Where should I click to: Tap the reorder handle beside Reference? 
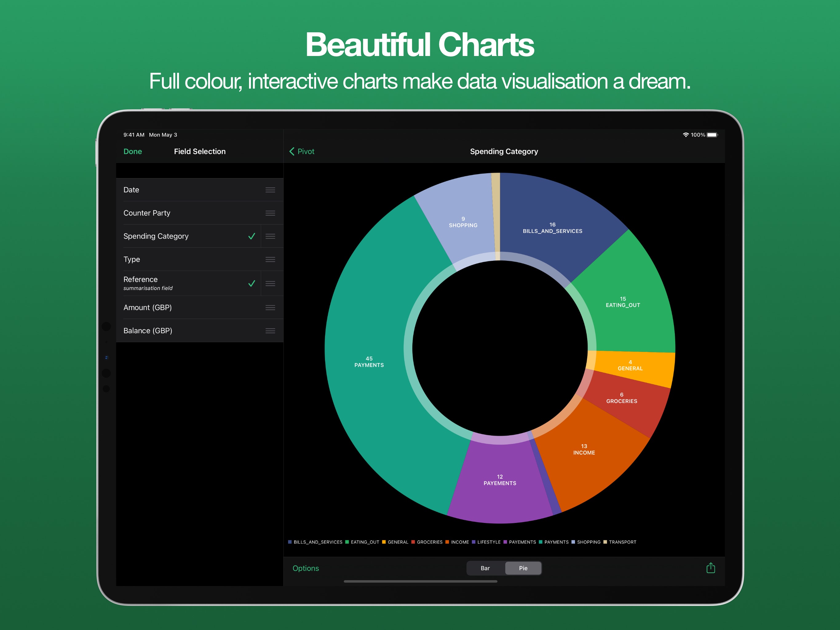[270, 283]
